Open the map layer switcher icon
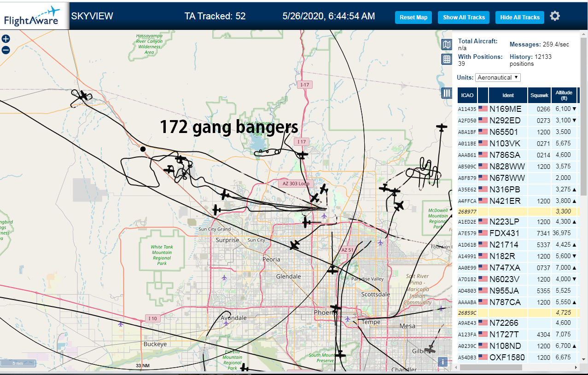The height and width of the screenshot is (375, 588). (447, 44)
